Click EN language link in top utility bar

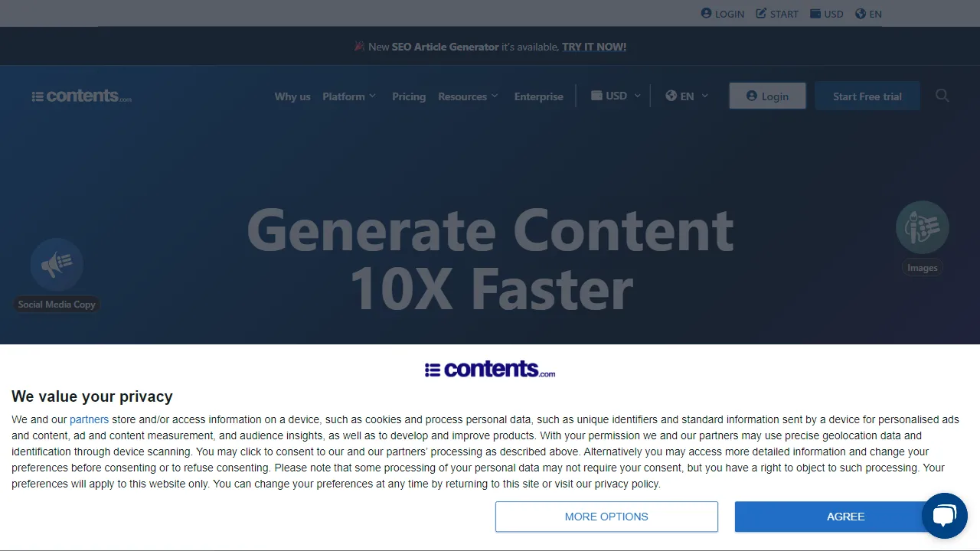pyautogui.click(x=868, y=14)
